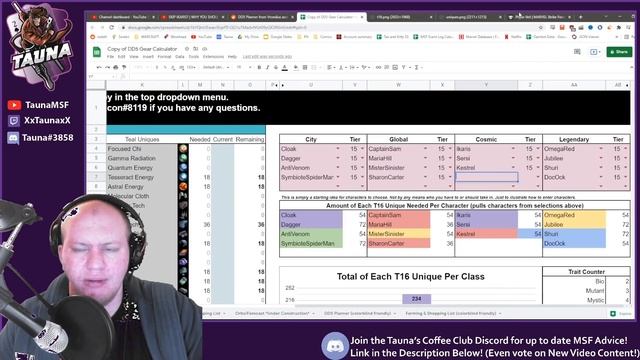Open the fill color picker
The width and height of the screenshot is (640, 360).
pos(296,67)
